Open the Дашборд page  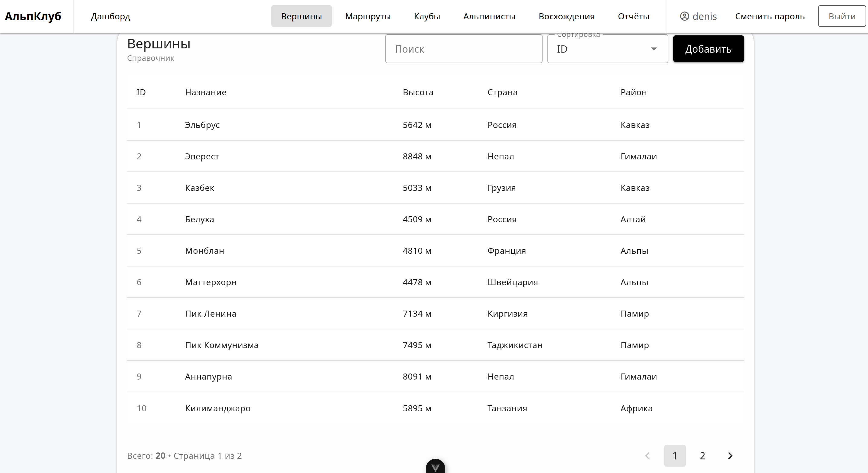click(x=110, y=16)
